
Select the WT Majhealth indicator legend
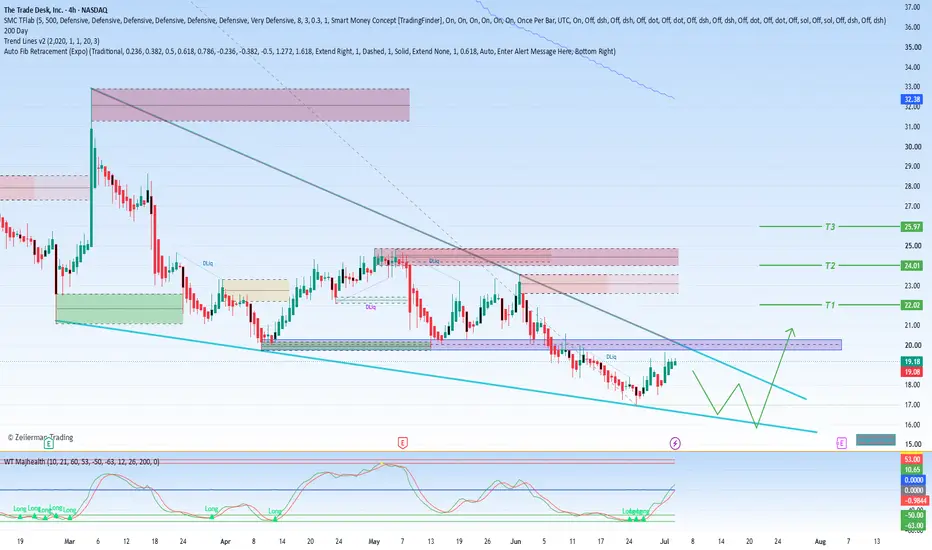coord(81,461)
